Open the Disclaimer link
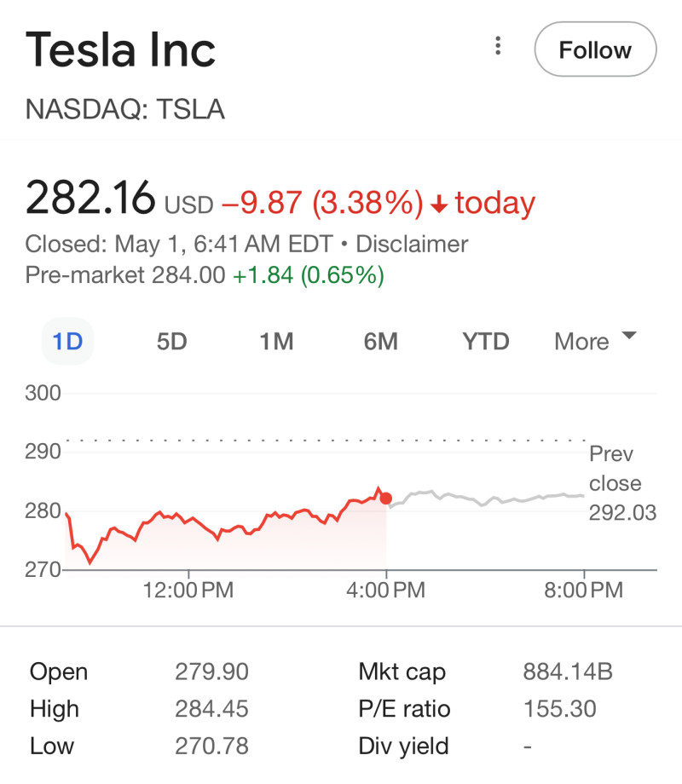 pyautogui.click(x=412, y=244)
